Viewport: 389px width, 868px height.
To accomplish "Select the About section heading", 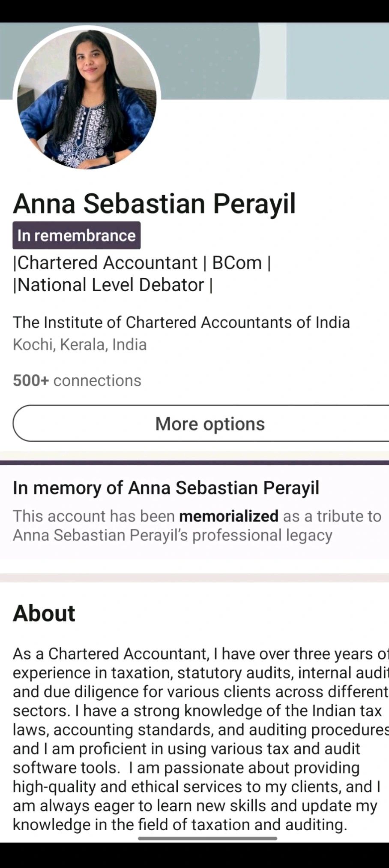I will pyautogui.click(x=44, y=613).
